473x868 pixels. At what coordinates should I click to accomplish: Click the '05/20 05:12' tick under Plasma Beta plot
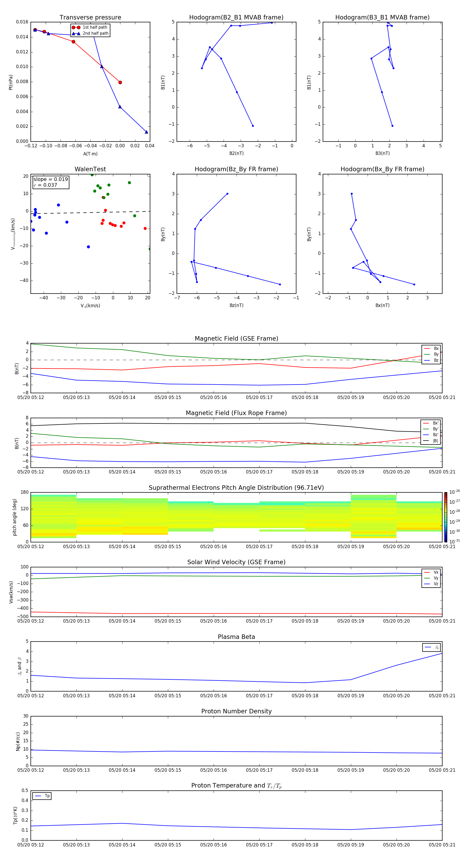pos(31,696)
